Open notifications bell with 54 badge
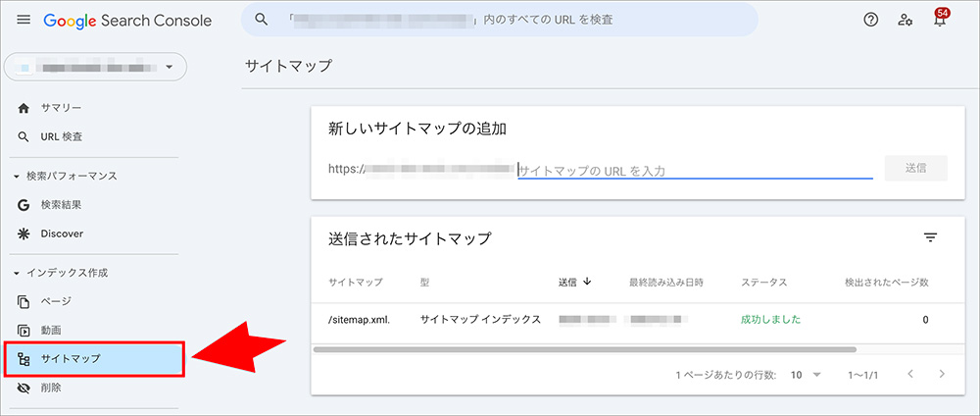 (x=941, y=21)
